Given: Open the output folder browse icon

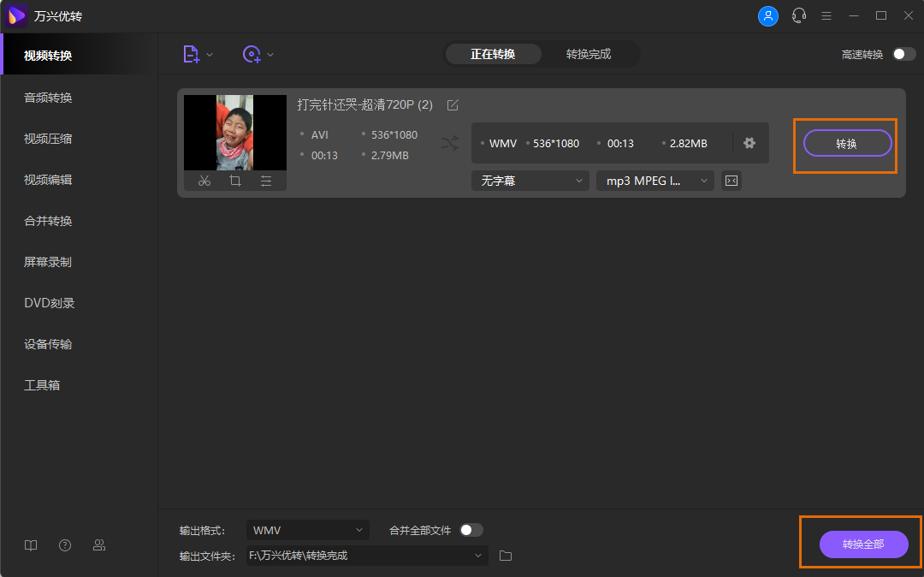Looking at the screenshot, I should [505, 555].
